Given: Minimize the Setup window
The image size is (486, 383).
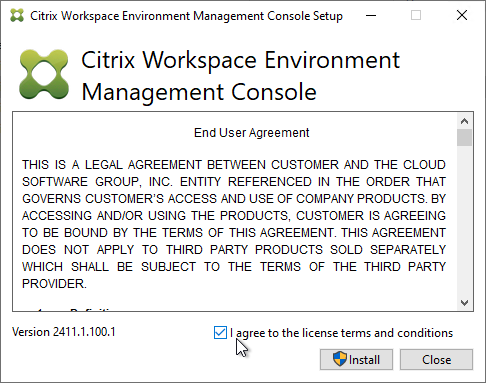Looking at the screenshot, I should pyautogui.click(x=371, y=15).
